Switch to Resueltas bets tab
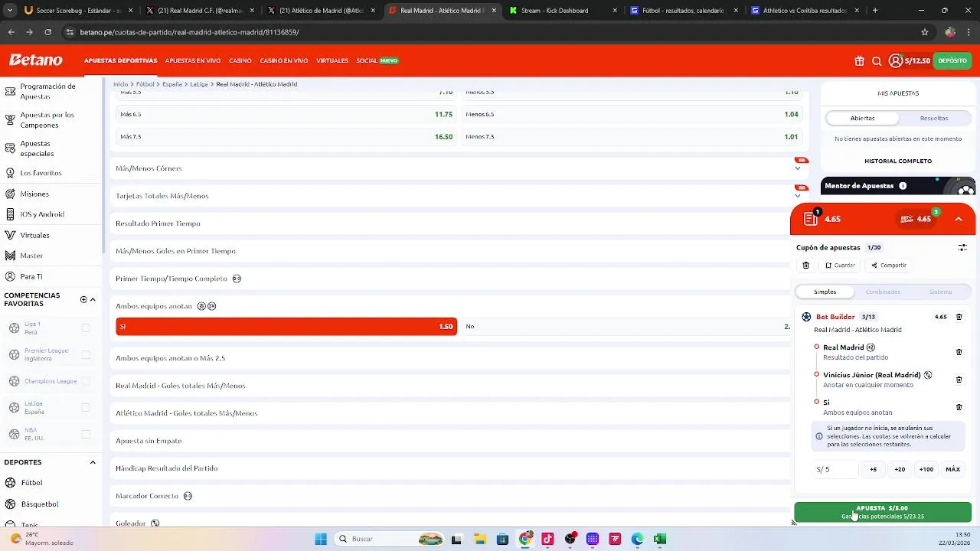 (x=934, y=118)
